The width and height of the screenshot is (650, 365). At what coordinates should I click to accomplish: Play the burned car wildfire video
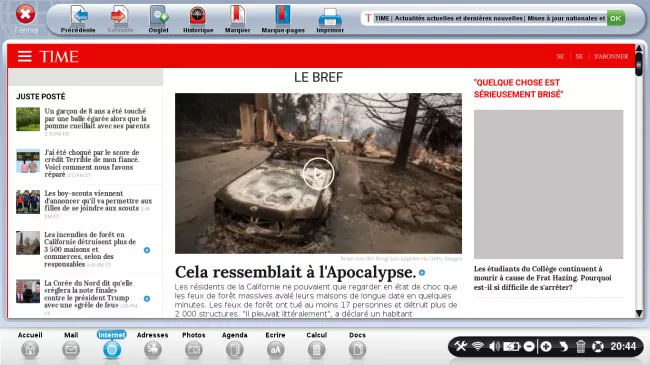(318, 174)
